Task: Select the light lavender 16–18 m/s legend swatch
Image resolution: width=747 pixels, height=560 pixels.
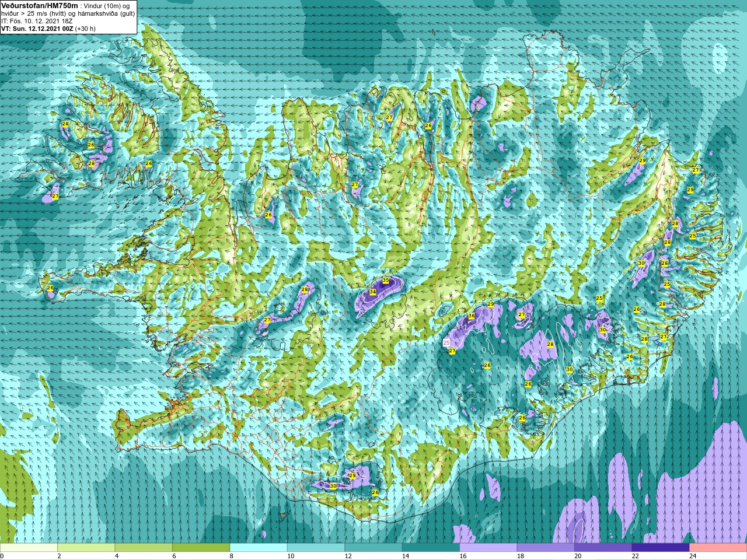Action: point(488,548)
